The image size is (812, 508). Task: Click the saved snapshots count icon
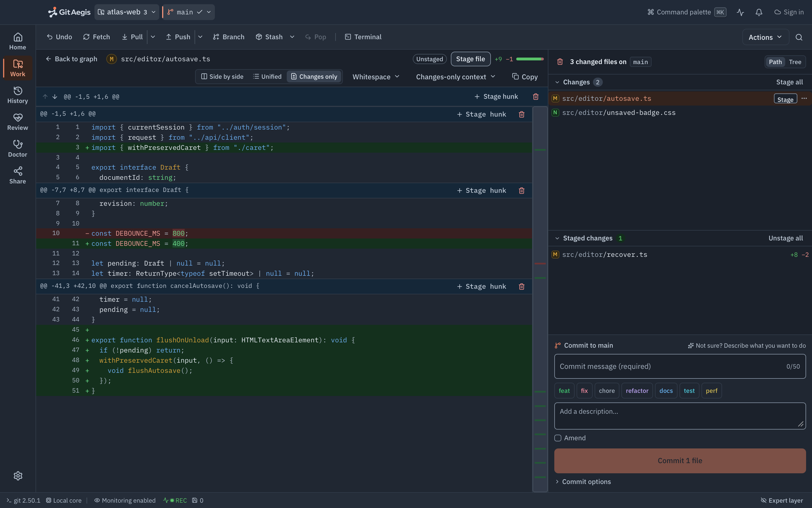[198, 500]
